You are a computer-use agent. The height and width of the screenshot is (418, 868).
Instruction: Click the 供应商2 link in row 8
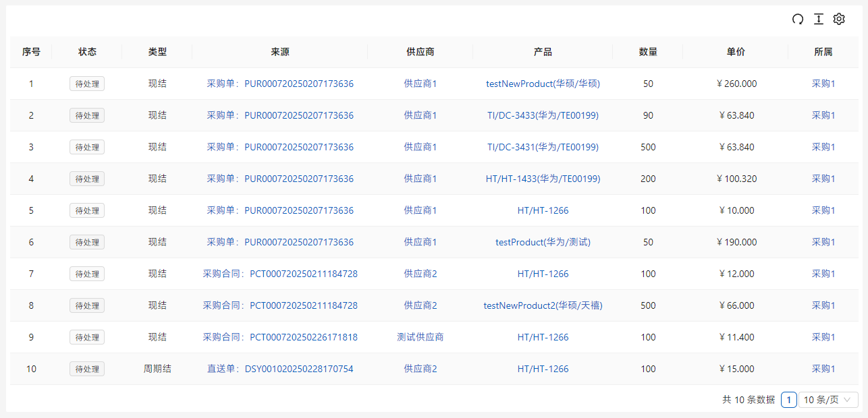420,306
